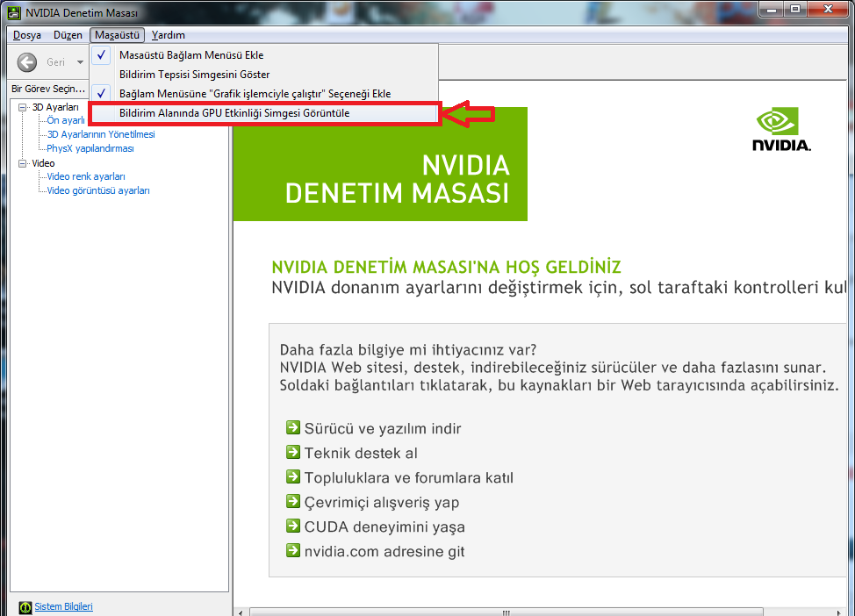This screenshot has width=855, height=616.
Task: Click the arrow icon beside Topluluklara ve forumlara katıl
Action: [x=293, y=477]
